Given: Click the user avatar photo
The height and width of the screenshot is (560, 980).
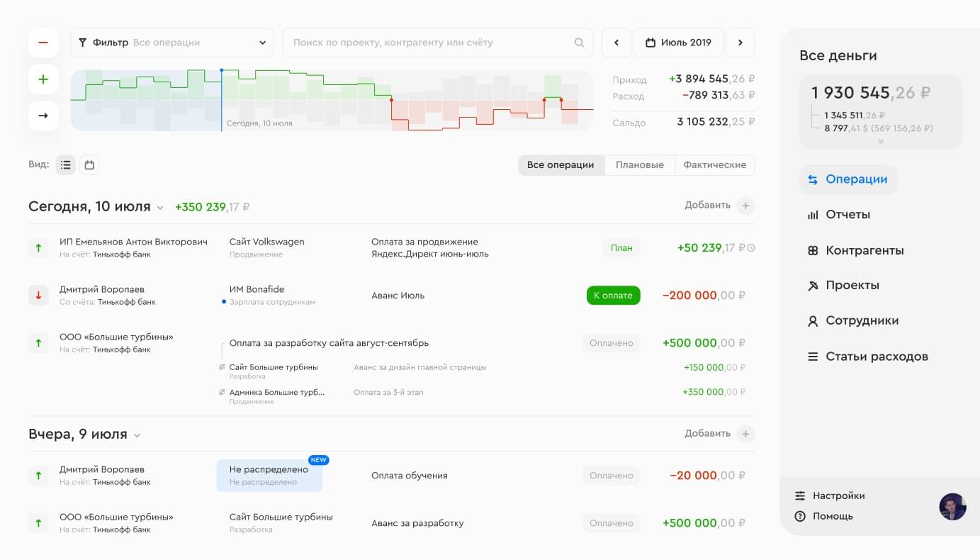Looking at the screenshot, I should pyautogui.click(x=952, y=507).
